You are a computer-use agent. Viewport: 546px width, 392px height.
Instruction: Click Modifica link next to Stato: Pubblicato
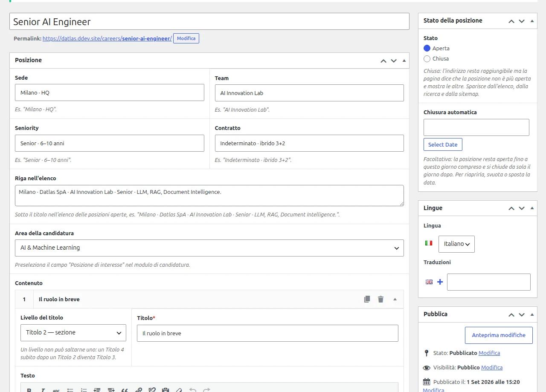point(489,353)
